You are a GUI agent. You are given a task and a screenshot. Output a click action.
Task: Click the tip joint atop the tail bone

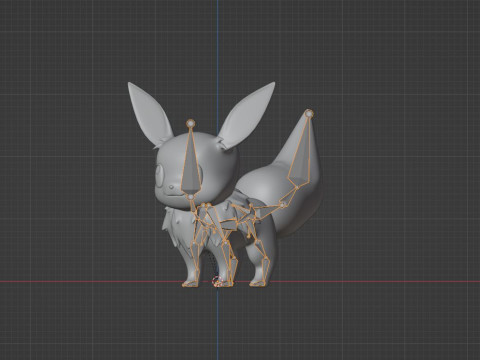pos(309,114)
